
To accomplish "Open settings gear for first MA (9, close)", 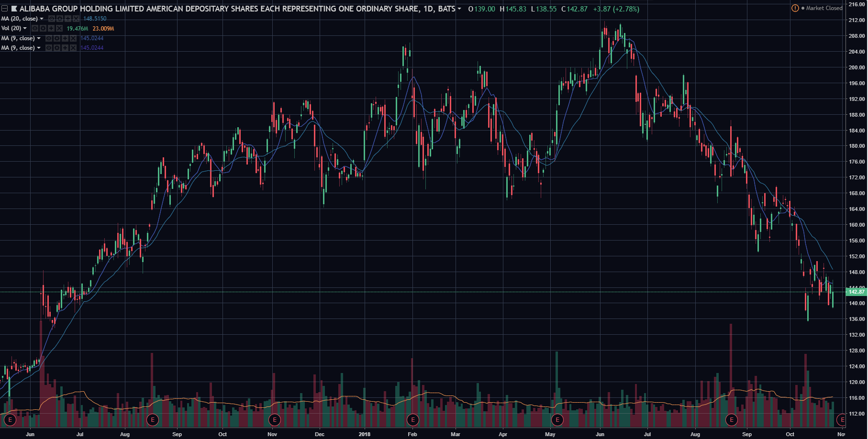I will pyautogui.click(x=57, y=38).
